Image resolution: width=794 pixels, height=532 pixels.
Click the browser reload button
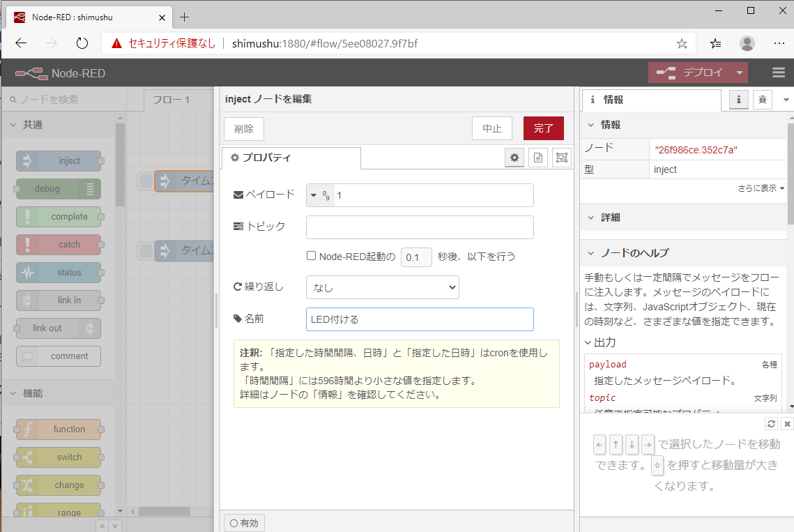point(82,43)
